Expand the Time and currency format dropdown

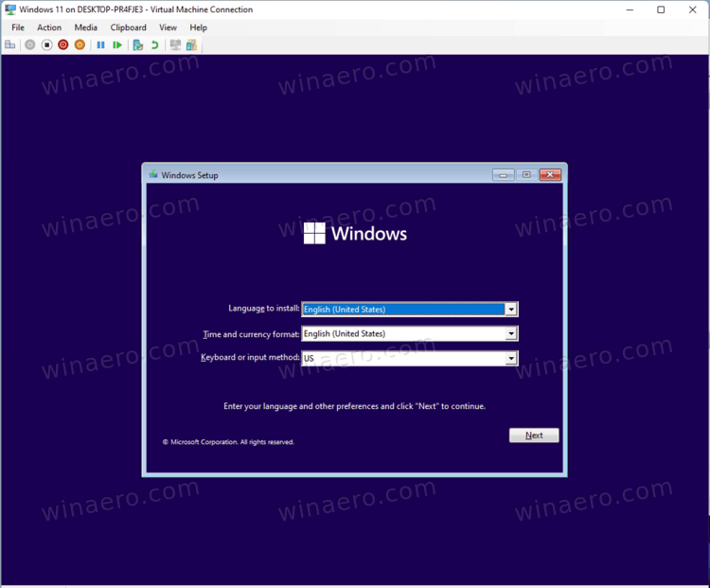point(511,334)
